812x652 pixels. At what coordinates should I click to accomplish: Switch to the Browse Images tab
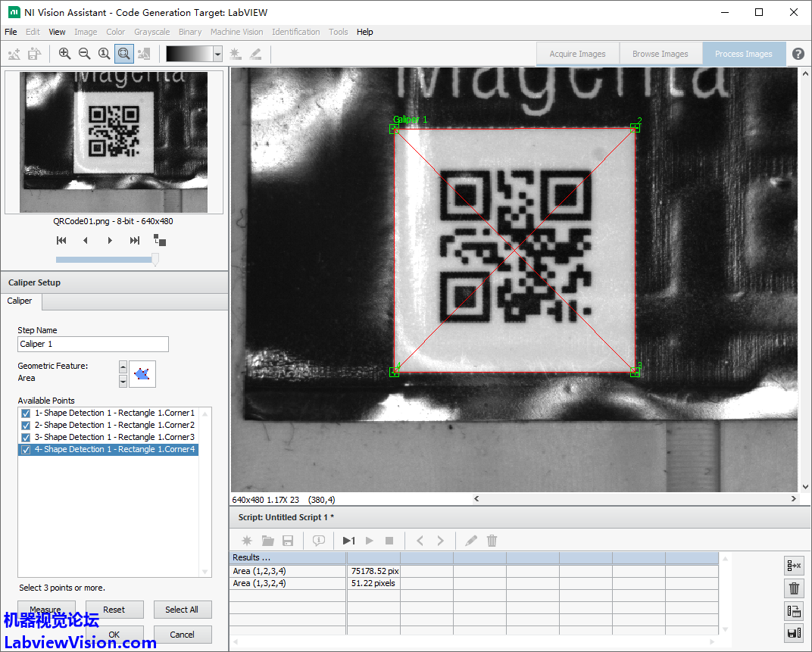pos(660,54)
